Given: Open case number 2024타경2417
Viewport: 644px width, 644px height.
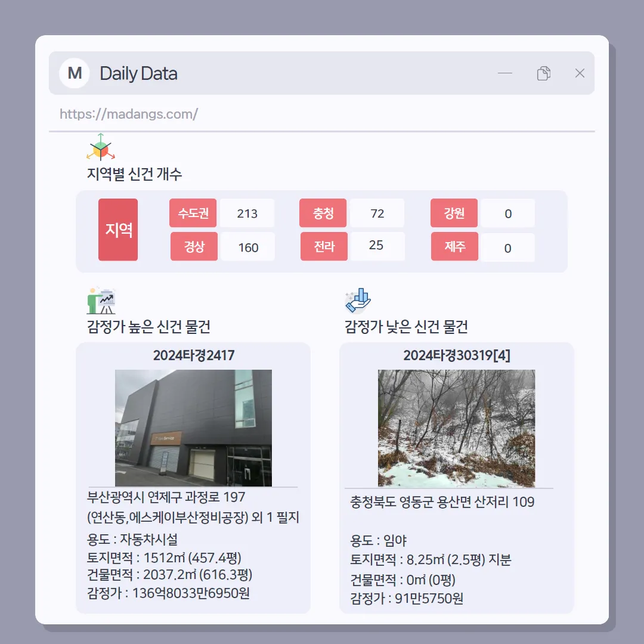Looking at the screenshot, I should 193,355.
